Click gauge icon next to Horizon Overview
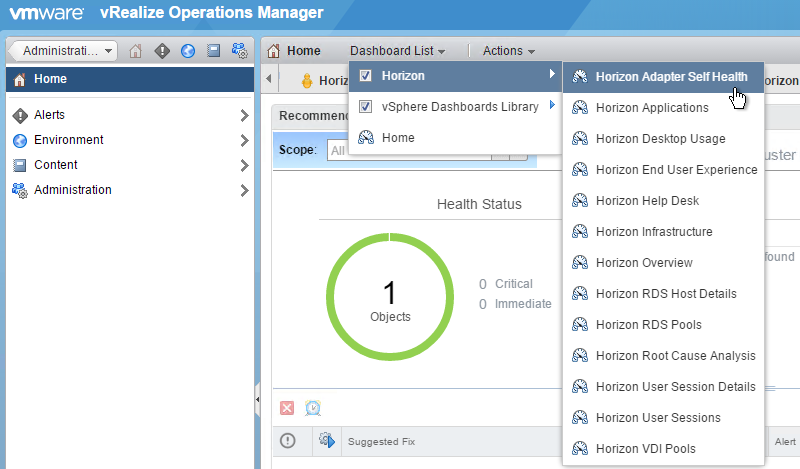The height and width of the screenshot is (469, 800). [x=580, y=263]
